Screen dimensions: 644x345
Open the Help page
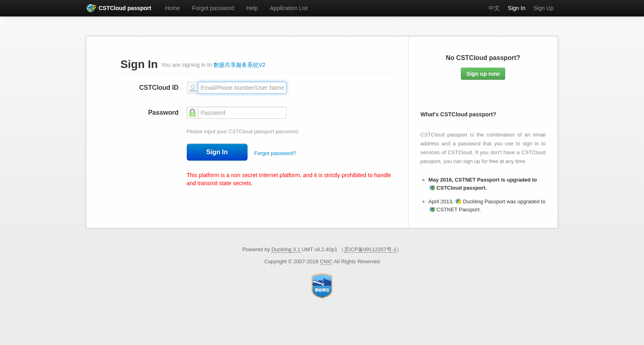click(x=252, y=8)
